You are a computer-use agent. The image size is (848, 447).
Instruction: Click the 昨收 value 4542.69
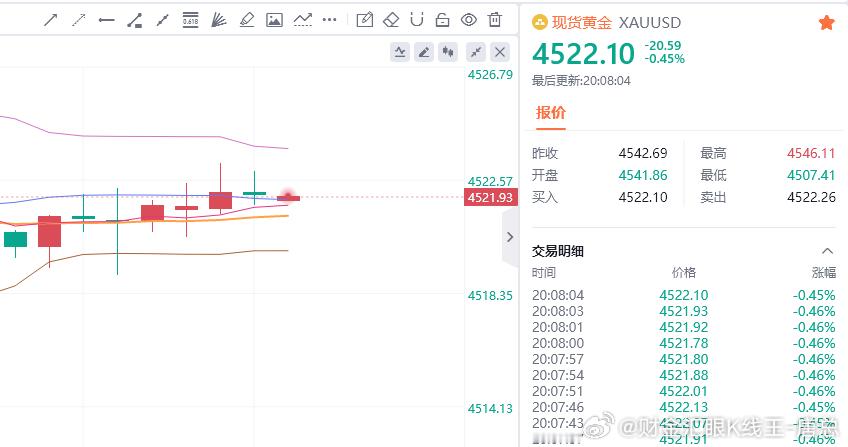pos(643,153)
